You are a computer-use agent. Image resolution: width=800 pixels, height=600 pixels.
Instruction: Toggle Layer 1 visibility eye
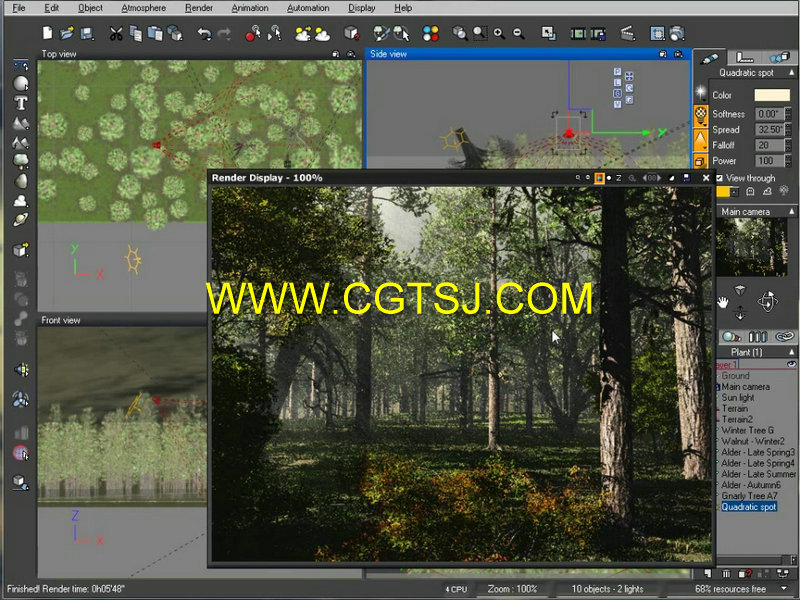(791, 364)
